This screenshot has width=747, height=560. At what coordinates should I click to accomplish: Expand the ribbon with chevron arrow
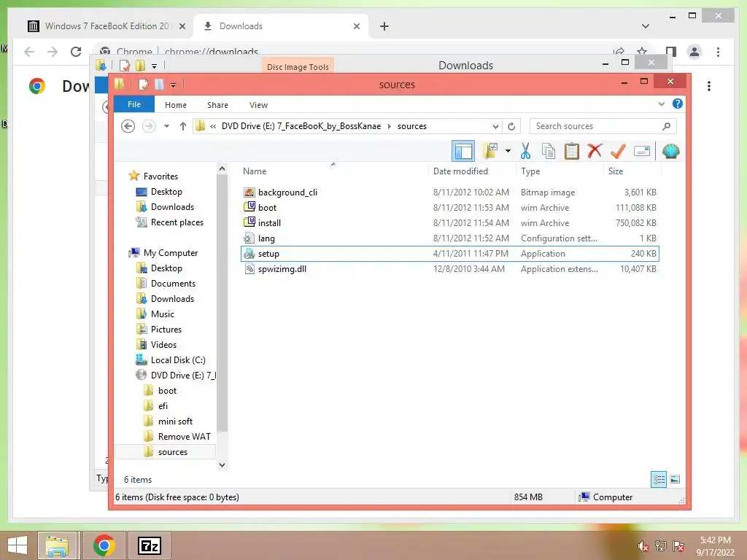click(661, 104)
